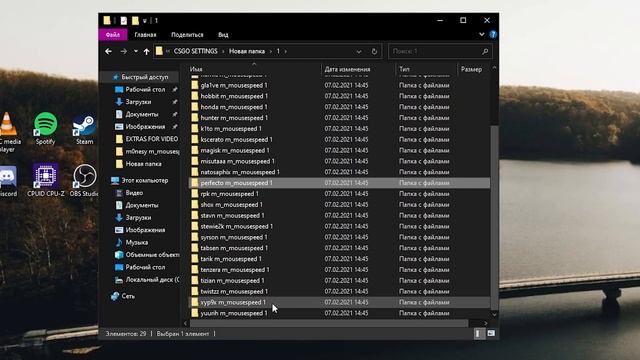Open pinned Документы in quick access

click(141, 114)
